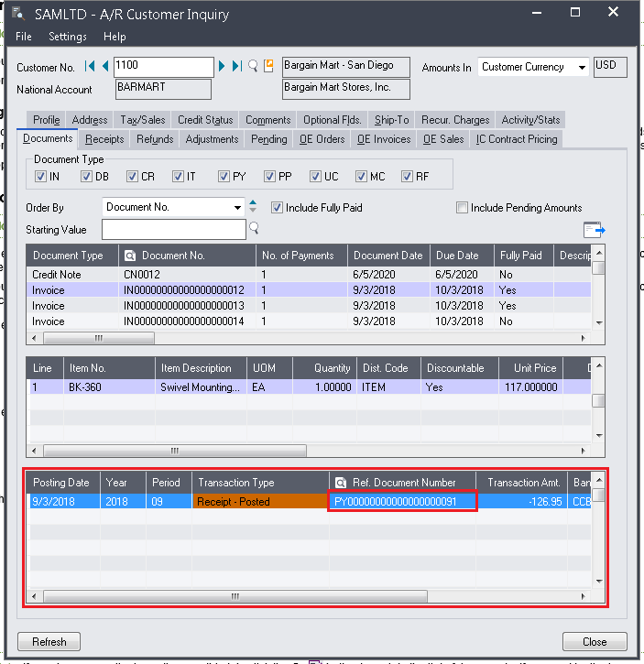
Task: Click Starting Value finder magnifier
Action: coord(254,228)
